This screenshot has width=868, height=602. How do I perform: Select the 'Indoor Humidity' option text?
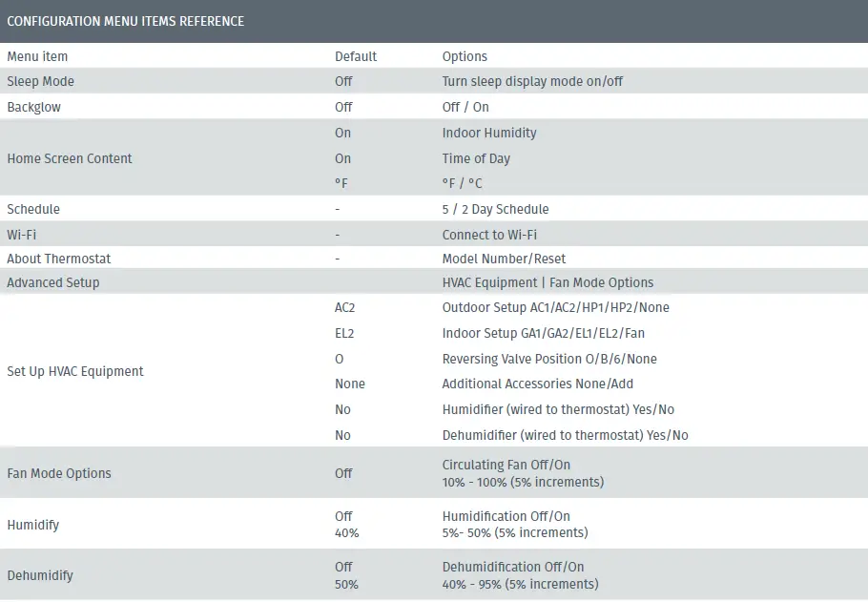(x=489, y=133)
